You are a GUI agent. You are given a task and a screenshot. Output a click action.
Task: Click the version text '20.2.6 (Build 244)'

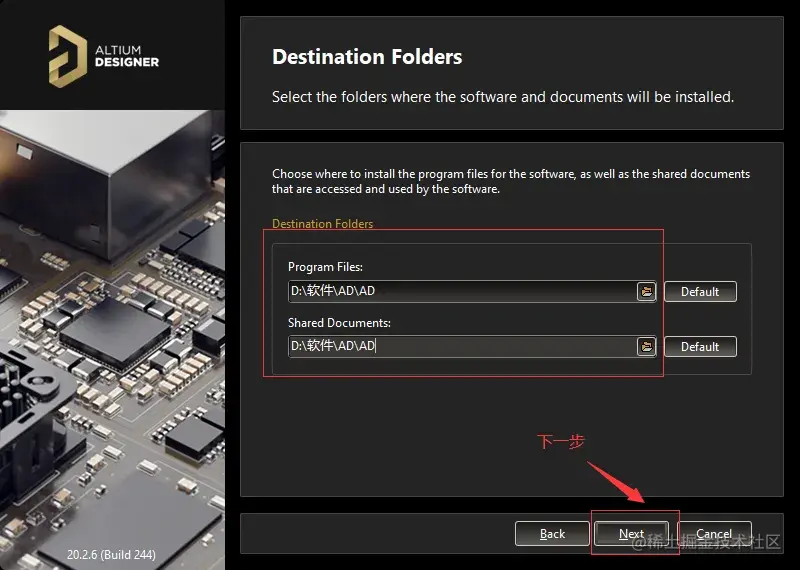(x=111, y=555)
